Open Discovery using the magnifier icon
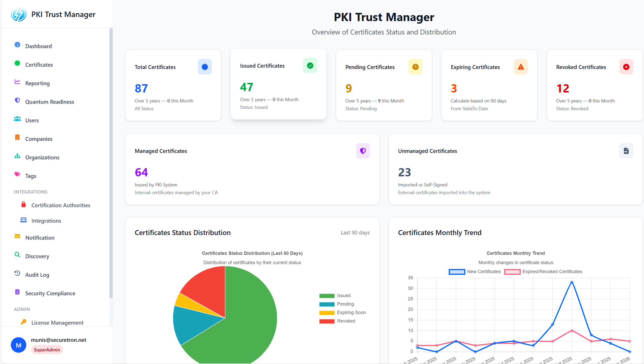644x364 pixels. point(17,255)
